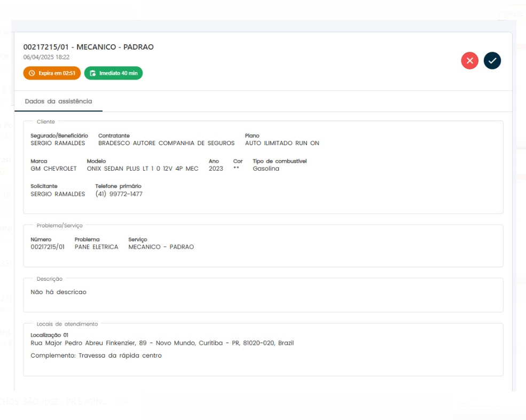Click 'BRADESCO AUTORE COMPANHIA DE SEGUROS' contractor
Image resolution: width=526 pixels, height=420 pixels.
pos(167,143)
